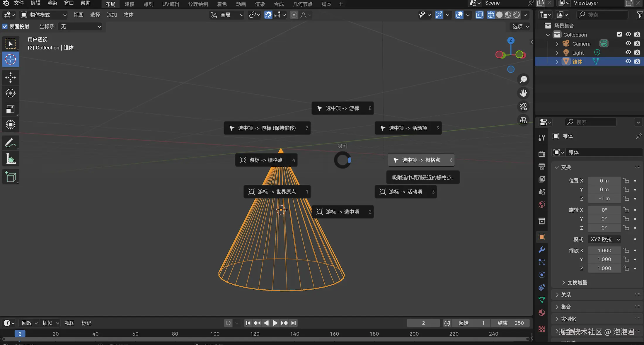Activate the 3D Cursor tool

click(11, 59)
